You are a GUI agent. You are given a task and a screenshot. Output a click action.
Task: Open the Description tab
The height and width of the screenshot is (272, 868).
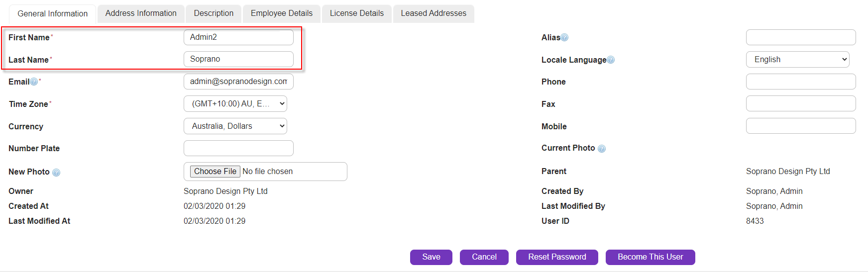point(214,13)
